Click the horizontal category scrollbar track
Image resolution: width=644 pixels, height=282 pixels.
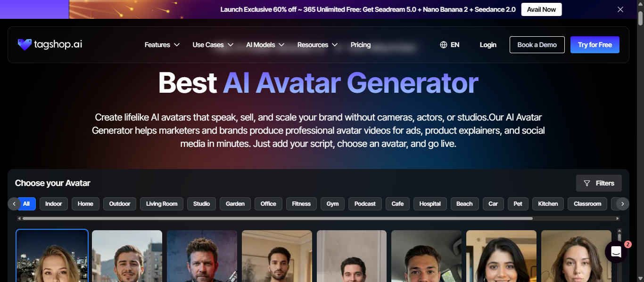tap(318, 218)
